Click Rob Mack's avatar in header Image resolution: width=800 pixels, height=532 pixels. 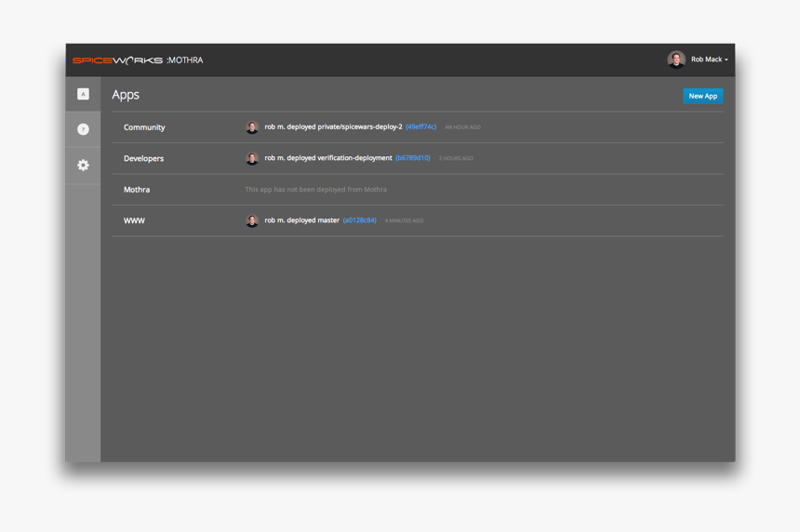[676, 60]
